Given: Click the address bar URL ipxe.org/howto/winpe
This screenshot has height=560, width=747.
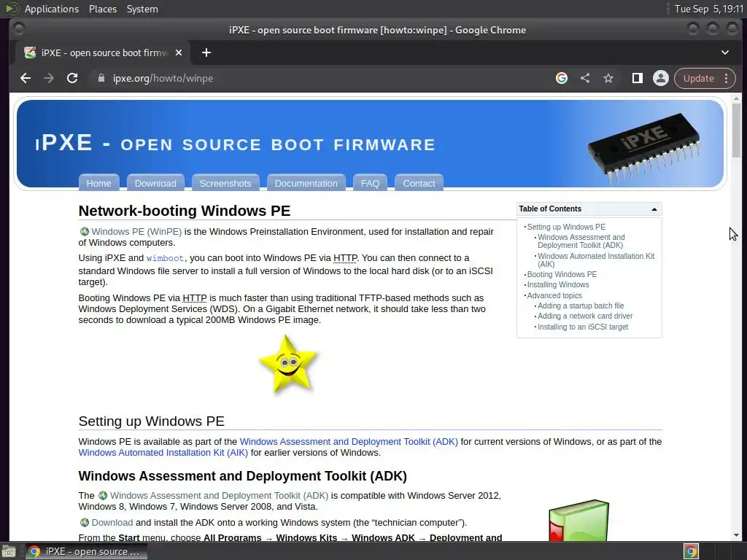Looking at the screenshot, I should tap(163, 78).
